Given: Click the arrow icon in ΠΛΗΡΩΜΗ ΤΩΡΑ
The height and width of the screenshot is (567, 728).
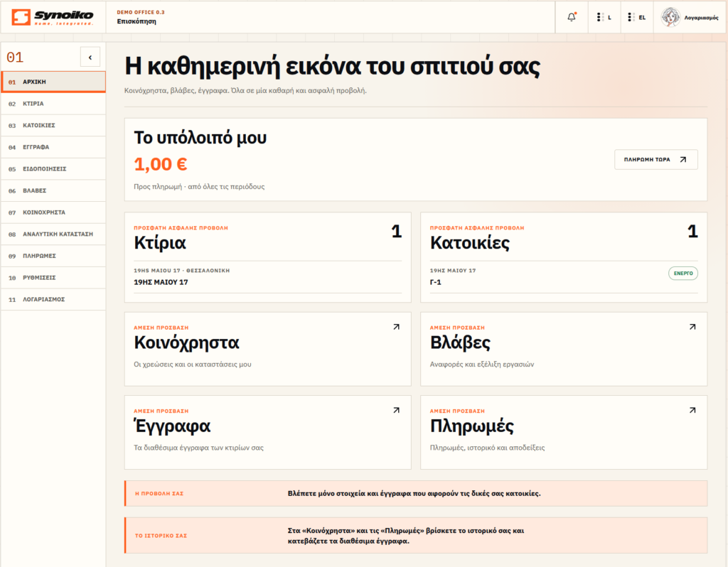Looking at the screenshot, I should (x=683, y=159).
